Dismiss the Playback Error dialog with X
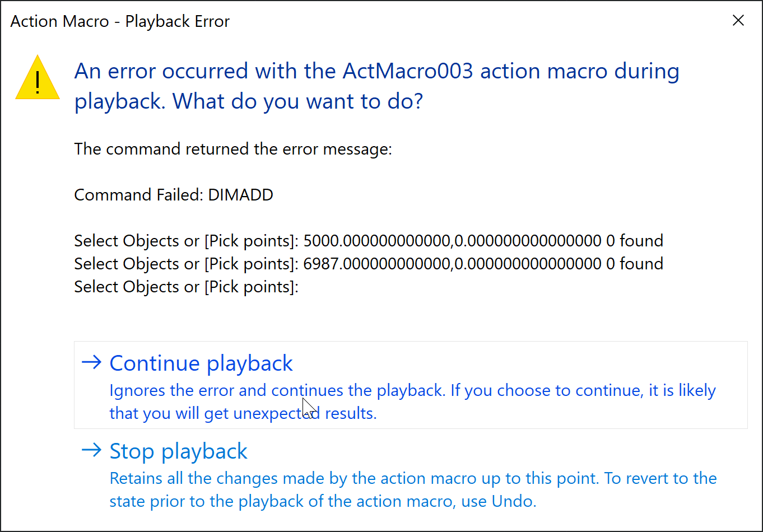Screen dimensions: 763x532 pos(738,20)
